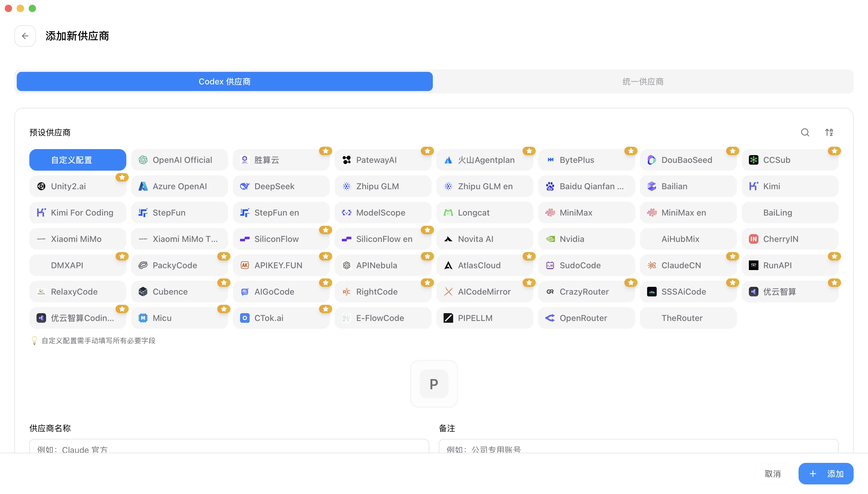This screenshot has width=868, height=494.
Task: Pick SiliconFlow en preset
Action: pos(383,239)
